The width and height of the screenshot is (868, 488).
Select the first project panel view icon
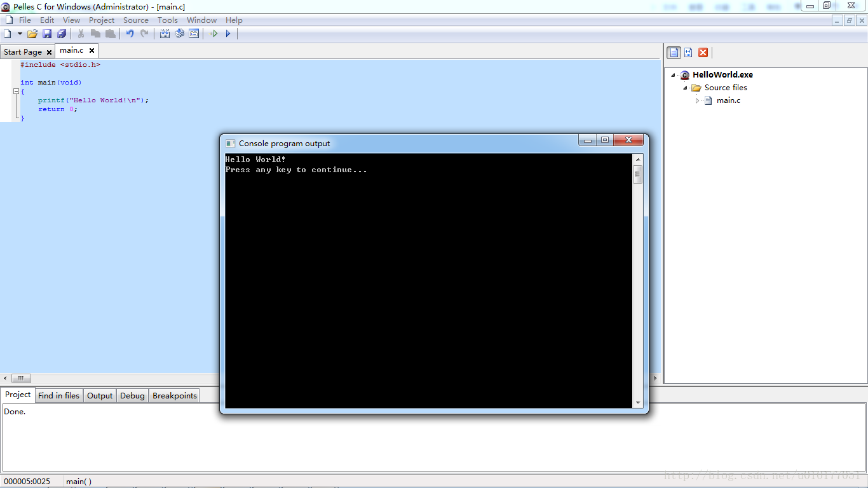click(674, 53)
